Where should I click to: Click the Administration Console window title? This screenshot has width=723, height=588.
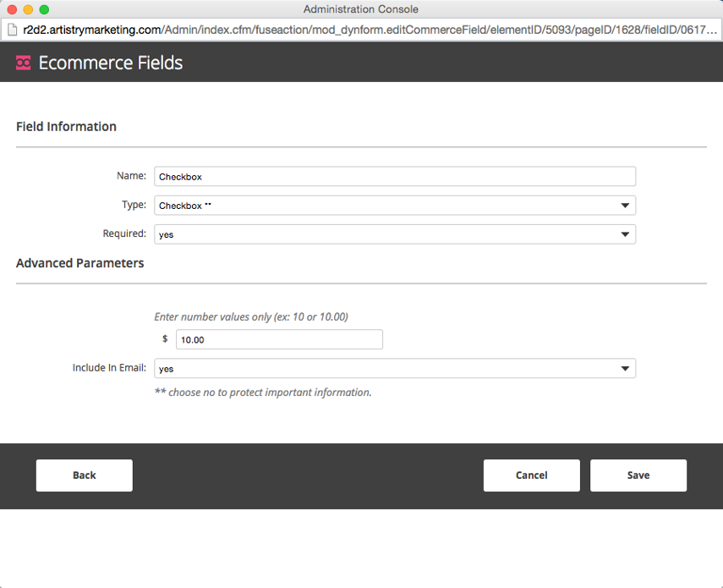coord(361,9)
